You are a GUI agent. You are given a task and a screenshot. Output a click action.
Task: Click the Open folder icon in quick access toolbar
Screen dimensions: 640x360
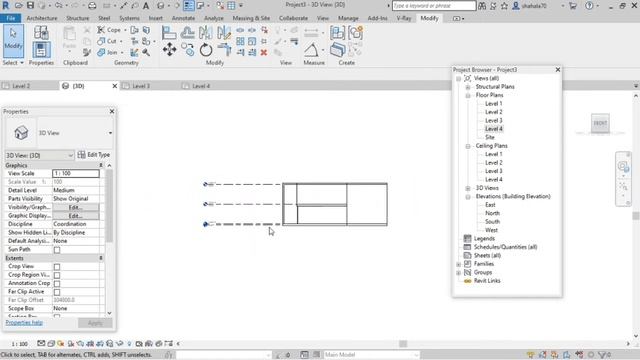coord(19,6)
